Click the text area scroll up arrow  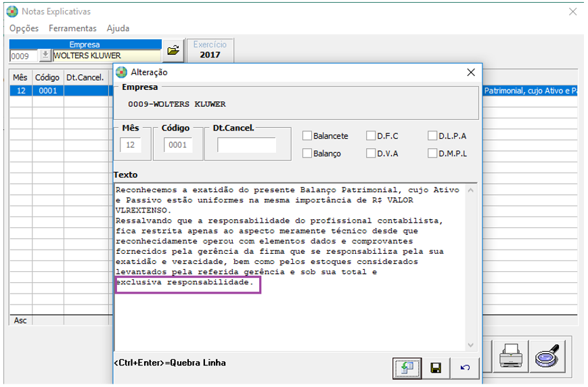471,191
